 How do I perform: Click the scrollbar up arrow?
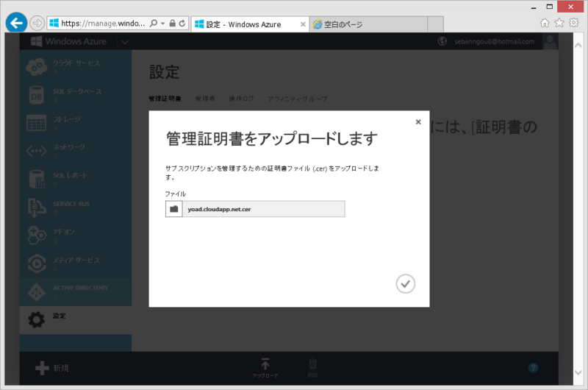(x=578, y=45)
